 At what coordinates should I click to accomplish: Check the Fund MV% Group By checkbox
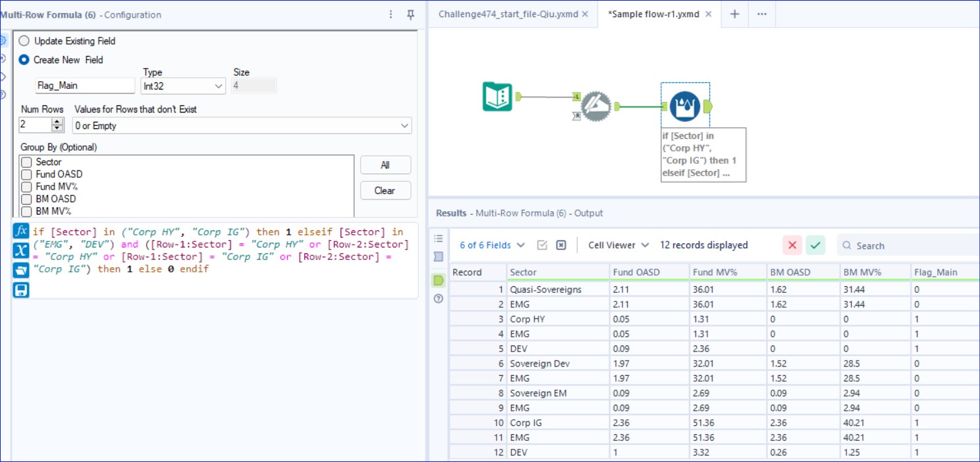(x=26, y=186)
